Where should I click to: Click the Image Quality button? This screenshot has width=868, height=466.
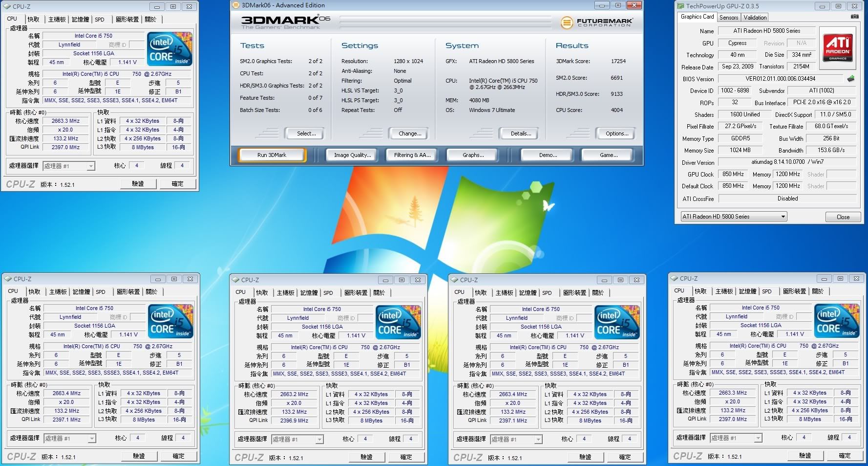point(352,155)
